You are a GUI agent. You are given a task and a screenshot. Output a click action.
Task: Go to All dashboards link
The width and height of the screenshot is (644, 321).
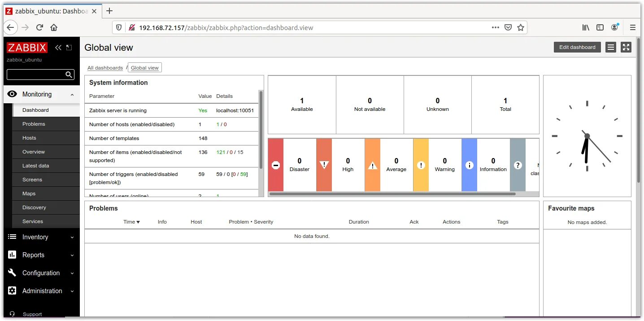[105, 68]
